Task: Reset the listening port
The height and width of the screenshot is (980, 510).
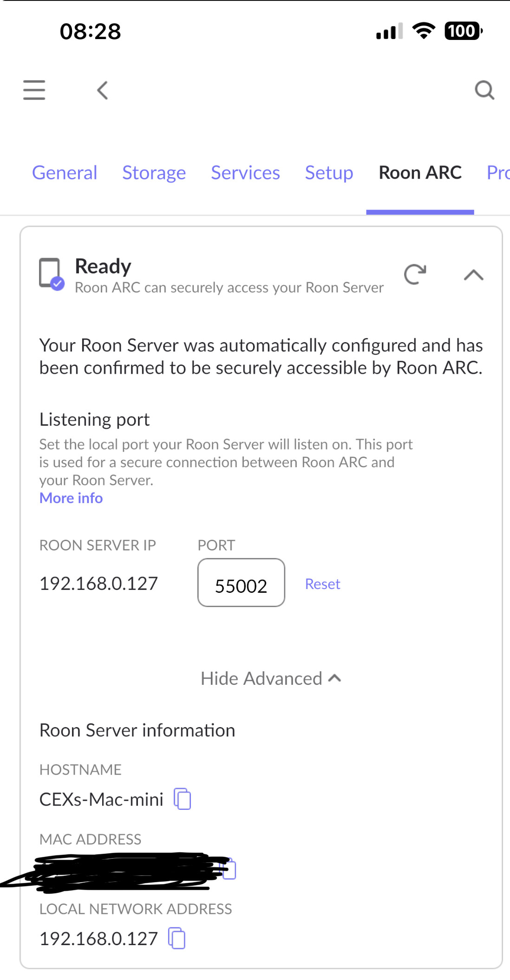Action: pyautogui.click(x=323, y=584)
